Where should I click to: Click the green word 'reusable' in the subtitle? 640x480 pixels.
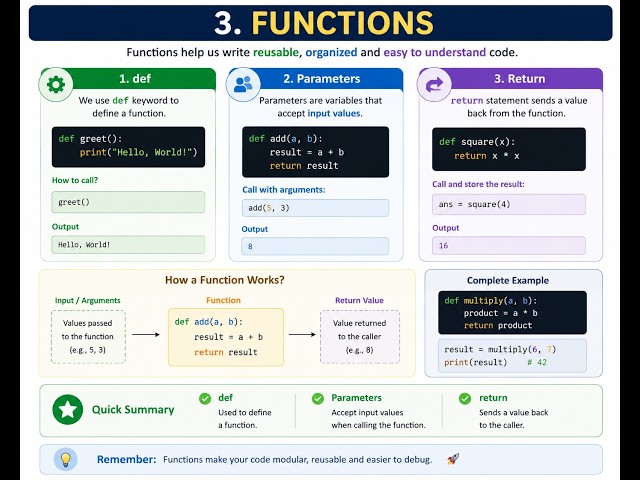point(276,52)
